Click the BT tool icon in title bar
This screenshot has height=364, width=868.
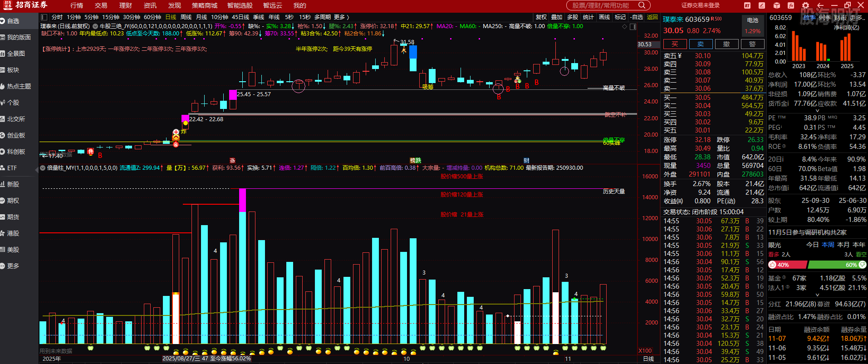pos(747,5)
